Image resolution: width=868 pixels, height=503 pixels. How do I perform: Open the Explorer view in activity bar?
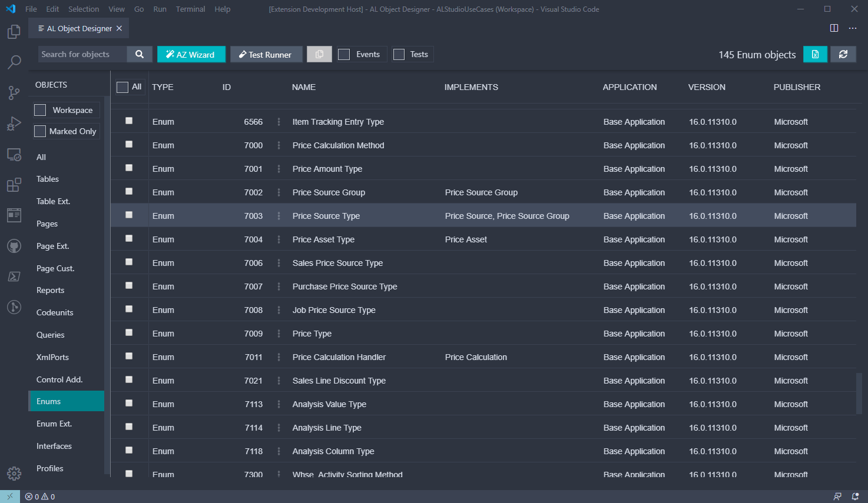(x=14, y=32)
